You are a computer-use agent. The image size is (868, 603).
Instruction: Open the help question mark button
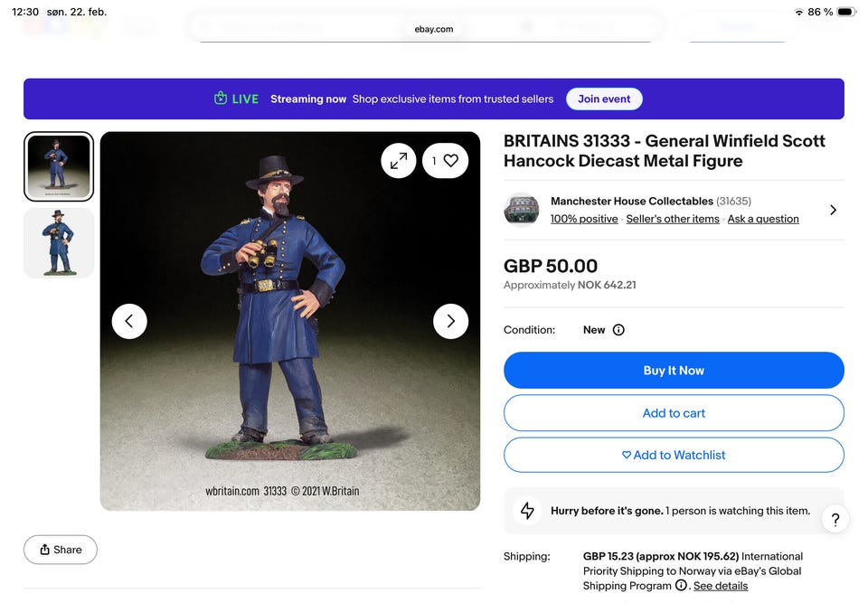pos(835,519)
